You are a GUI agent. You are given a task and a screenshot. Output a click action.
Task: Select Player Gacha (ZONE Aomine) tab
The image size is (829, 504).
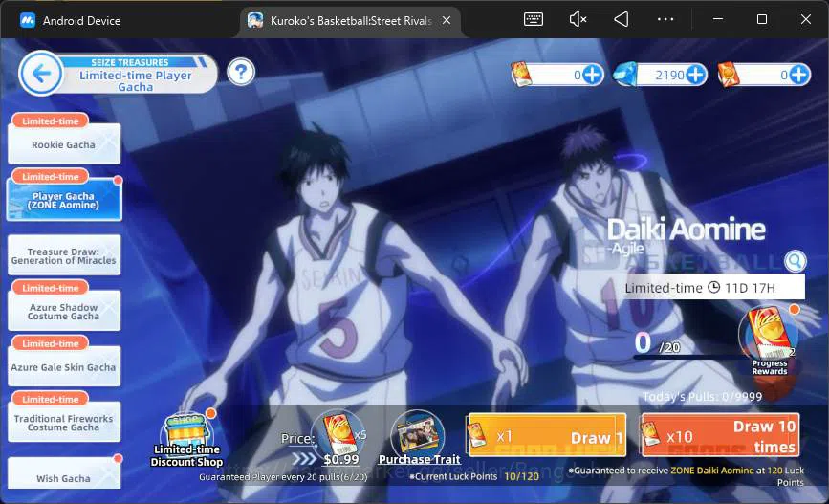(64, 199)
